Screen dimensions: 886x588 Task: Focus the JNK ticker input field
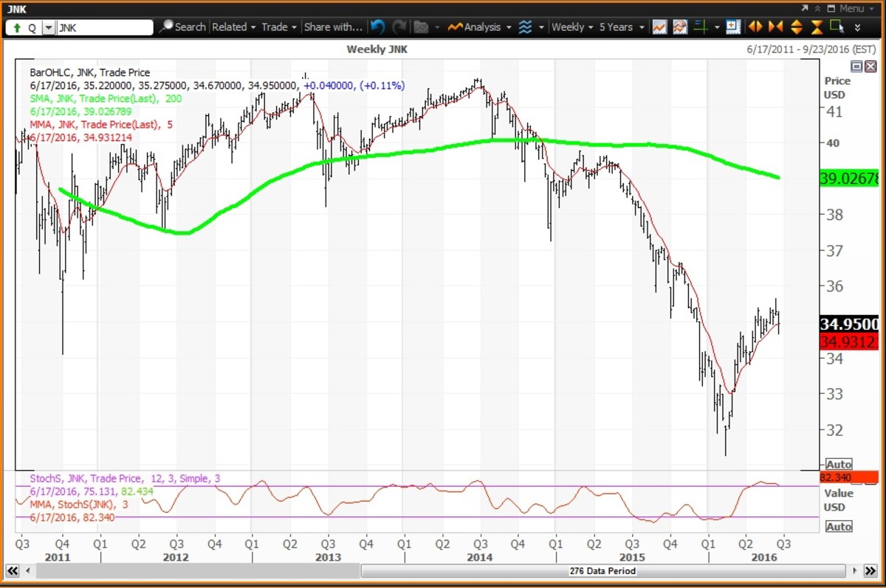104,28
